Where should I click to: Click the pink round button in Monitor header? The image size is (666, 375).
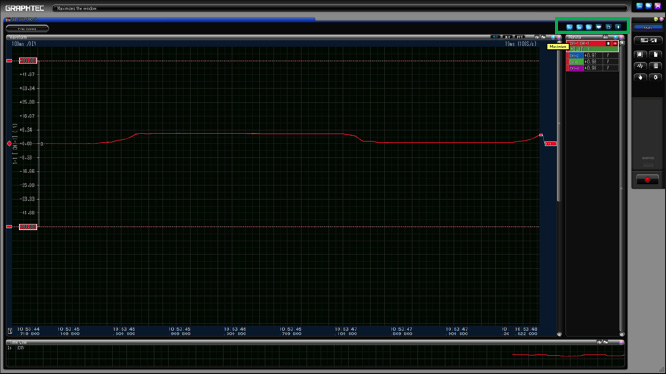[x=621, y=37]
